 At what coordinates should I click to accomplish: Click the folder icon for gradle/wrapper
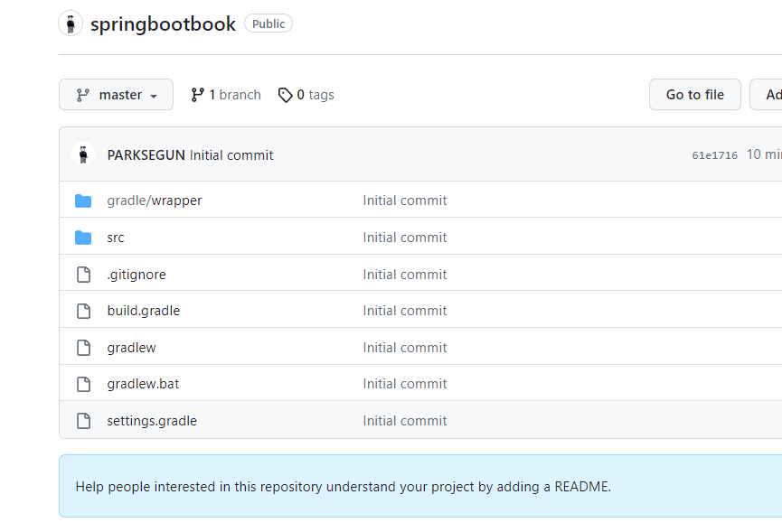click(83, 201)
